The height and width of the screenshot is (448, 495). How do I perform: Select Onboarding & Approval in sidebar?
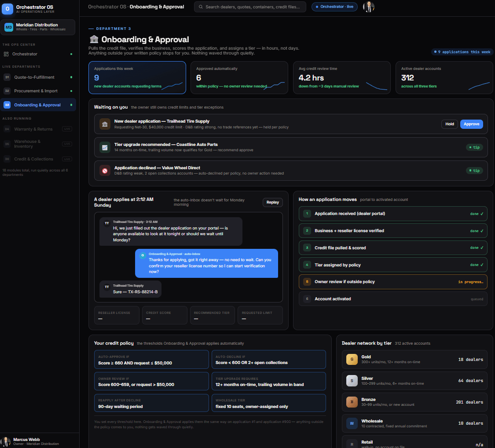pyautogui.click(x=38, y=105)
